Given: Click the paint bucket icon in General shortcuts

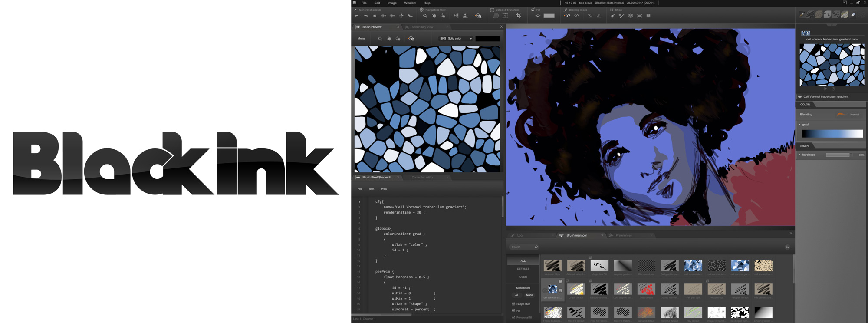Looking at the screenshot, I should coord(410,16).
